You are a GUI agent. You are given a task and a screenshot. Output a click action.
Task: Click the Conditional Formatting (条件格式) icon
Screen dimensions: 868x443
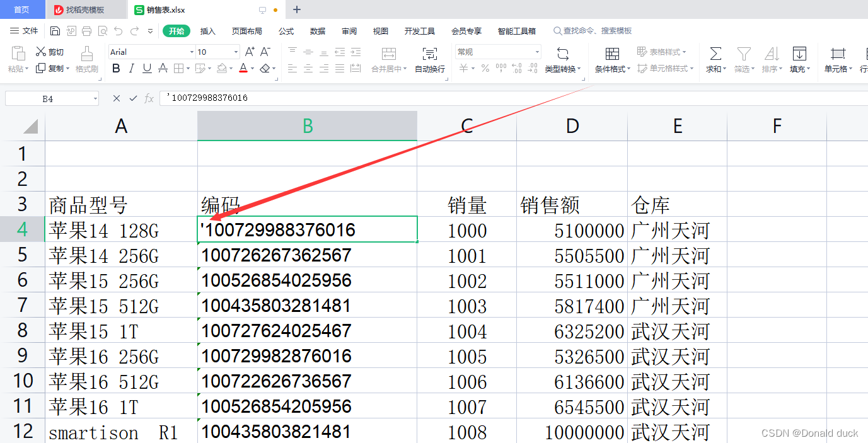coord(611,54)
